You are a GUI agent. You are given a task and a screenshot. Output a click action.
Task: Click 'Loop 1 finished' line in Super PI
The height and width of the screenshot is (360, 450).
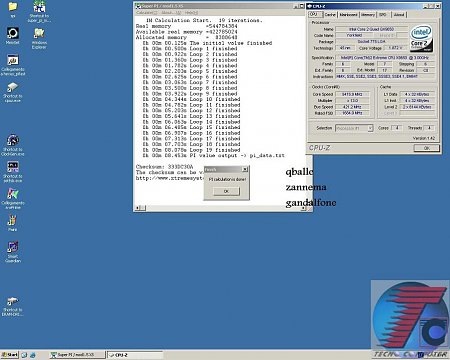click(190, 49)
